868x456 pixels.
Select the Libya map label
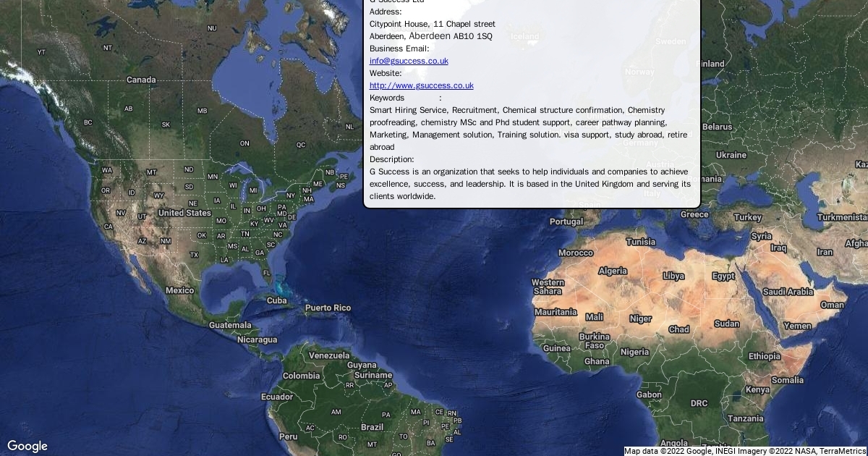click(x=673, y=276)
